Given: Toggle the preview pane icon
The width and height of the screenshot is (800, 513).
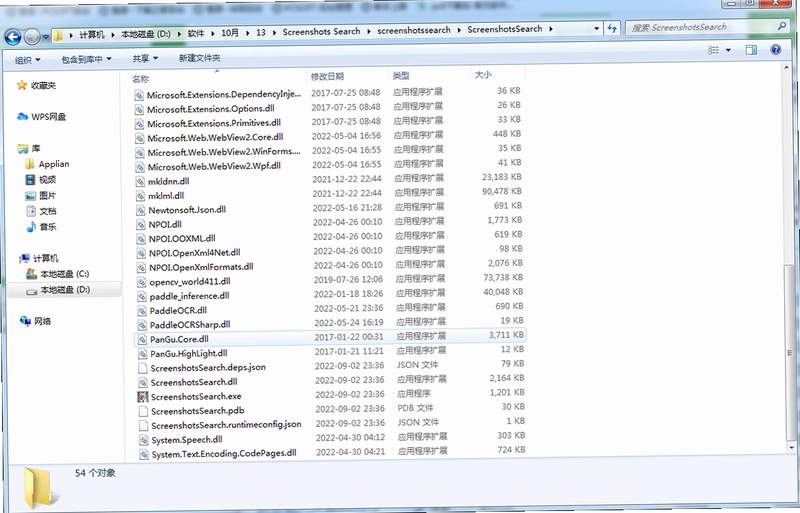Looking at the screenshot, I should (x=751, y=50).
